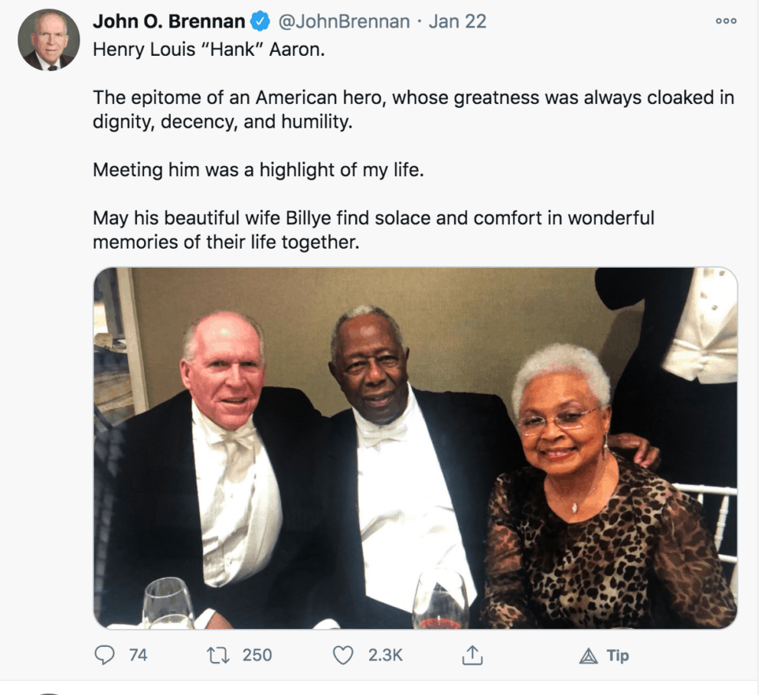Click the retweet arrows icon
Screen dimensions: 784x695
pyautogui.click(x=218, y=655)
